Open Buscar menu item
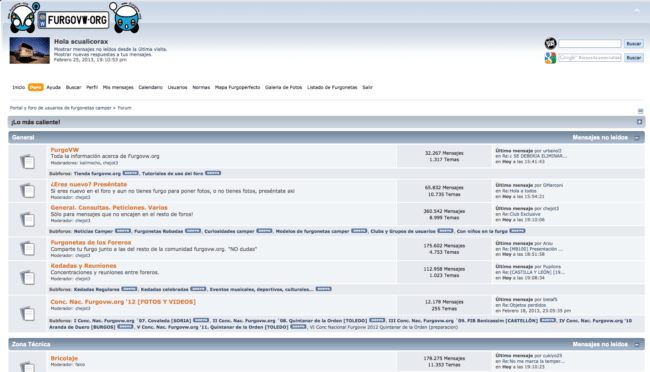 click(73, 87)
